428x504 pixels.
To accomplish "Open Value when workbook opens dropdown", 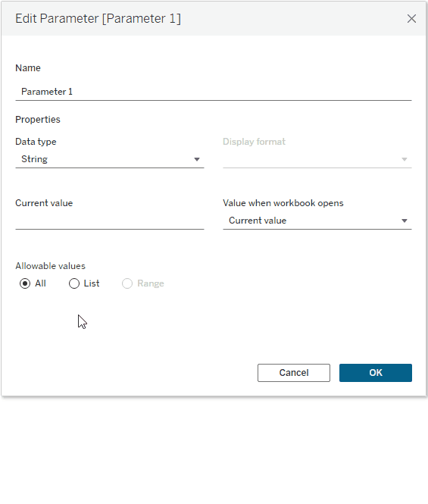I will (317, 221).
